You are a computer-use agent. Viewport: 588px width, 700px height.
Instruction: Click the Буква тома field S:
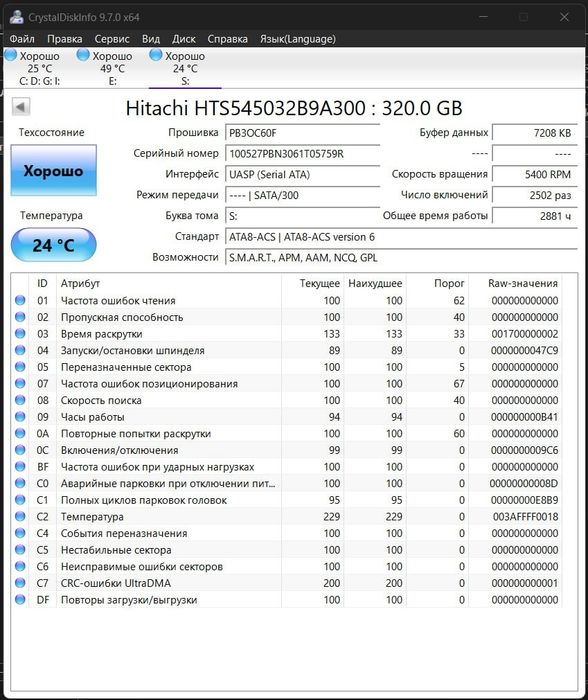pyautogui.click(x=302, y=216)
